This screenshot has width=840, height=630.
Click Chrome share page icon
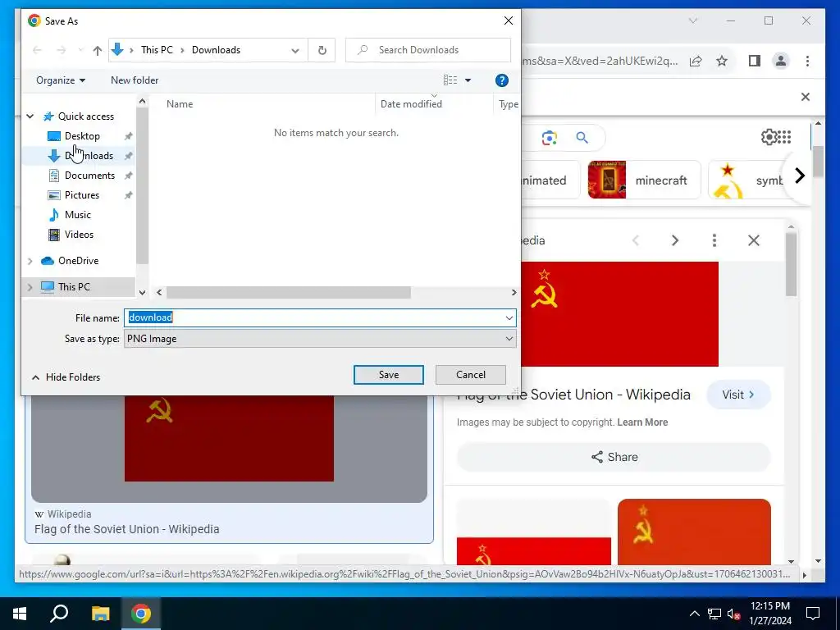coord(696,61)
